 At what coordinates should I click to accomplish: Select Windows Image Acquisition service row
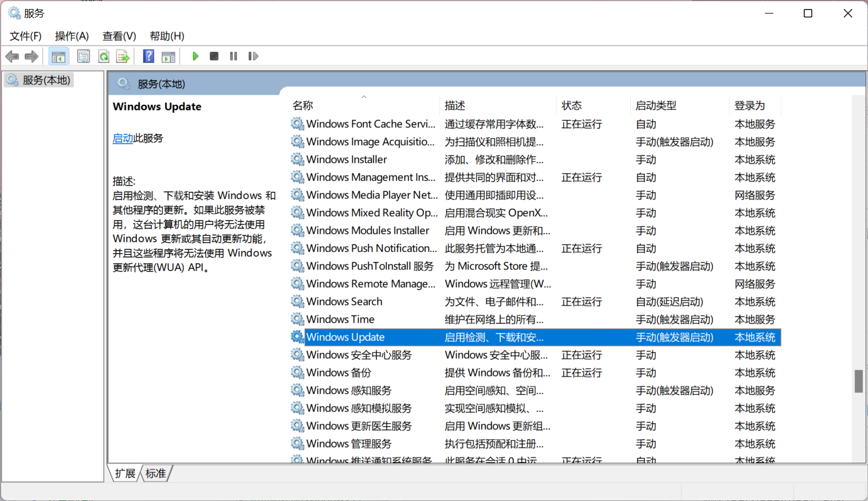point(536,141)
